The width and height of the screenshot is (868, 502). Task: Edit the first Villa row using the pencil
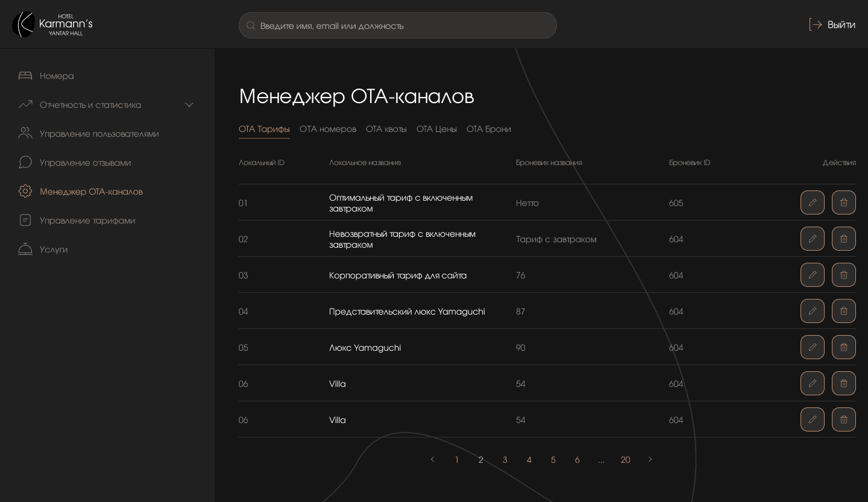[x=813, y=383]
